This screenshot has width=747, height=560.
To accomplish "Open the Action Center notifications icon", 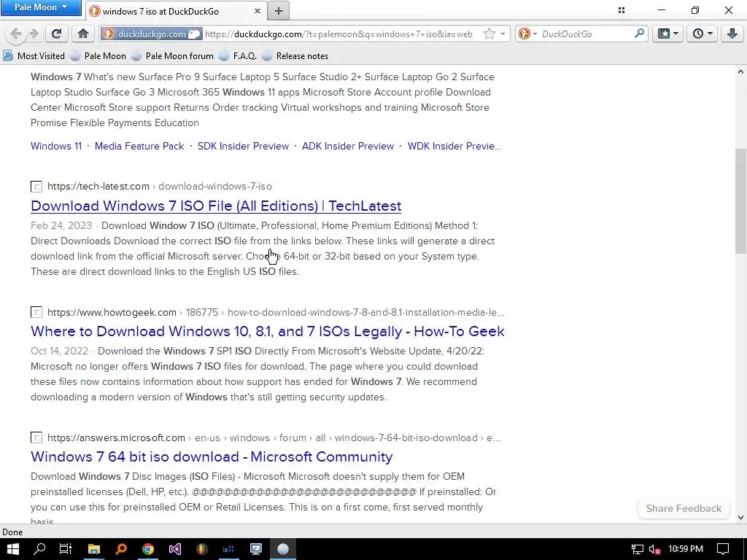I will (723, 549).
